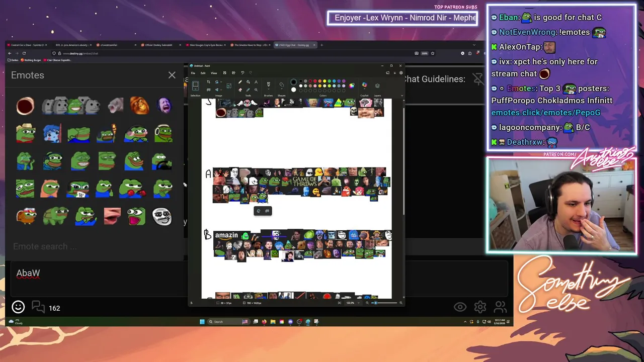Pick the troll face emote
Screen dimensions: 644x362
pyautogui.click(x=162, y=217)
